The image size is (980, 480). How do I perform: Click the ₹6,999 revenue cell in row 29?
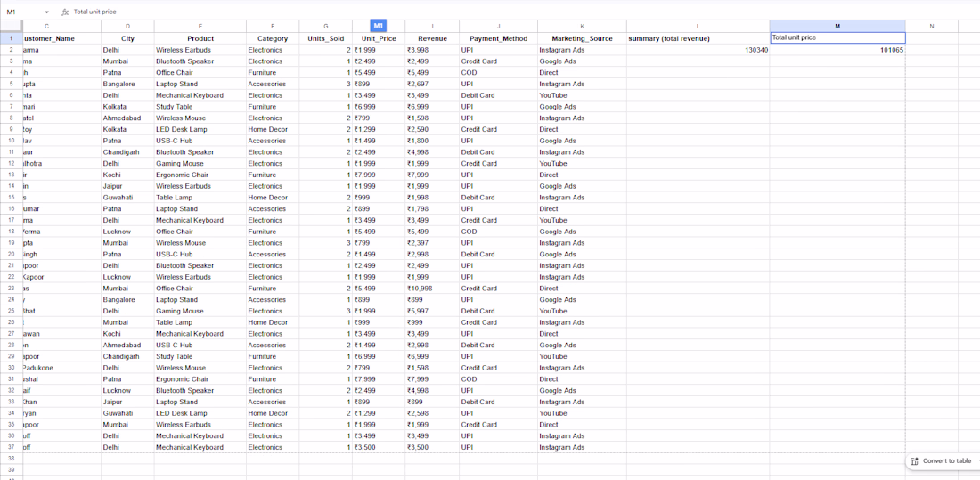coord(432,356)
